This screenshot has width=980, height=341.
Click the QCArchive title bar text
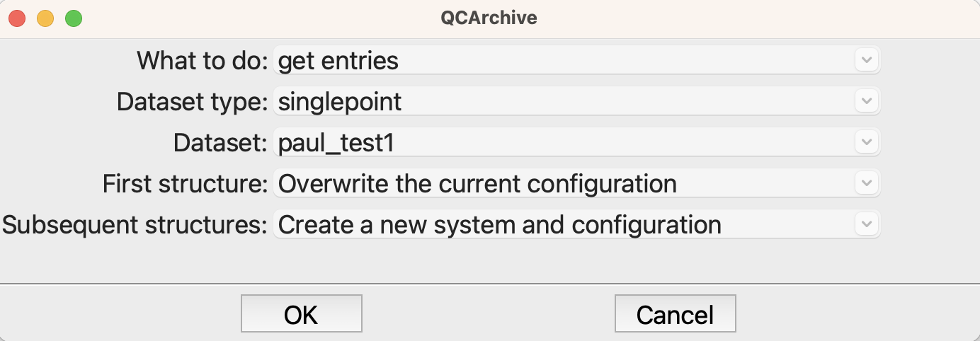click(489, 18)
